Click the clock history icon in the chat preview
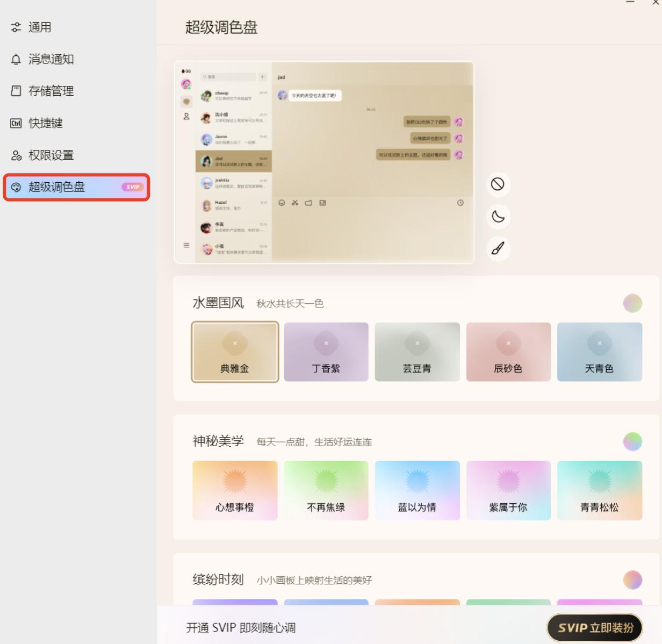Screen dimensions: 662x644 (459, 203)
